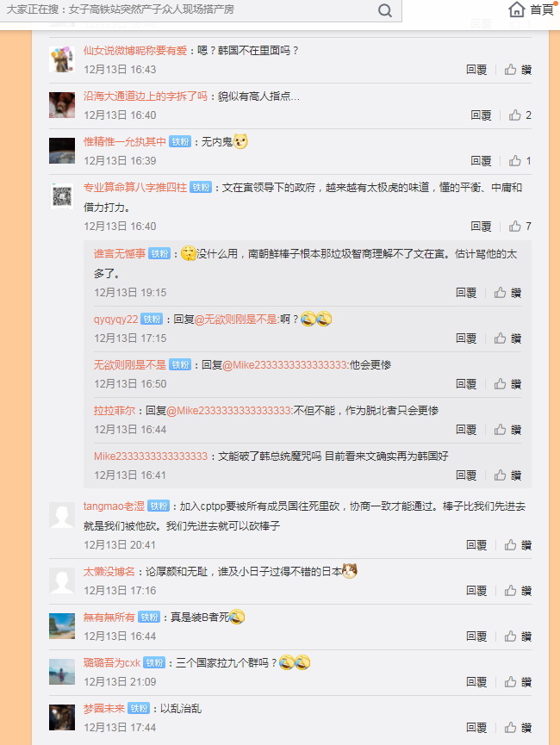Like the comment with 7 likes
The image size is (560, 745).
(520, 227)
